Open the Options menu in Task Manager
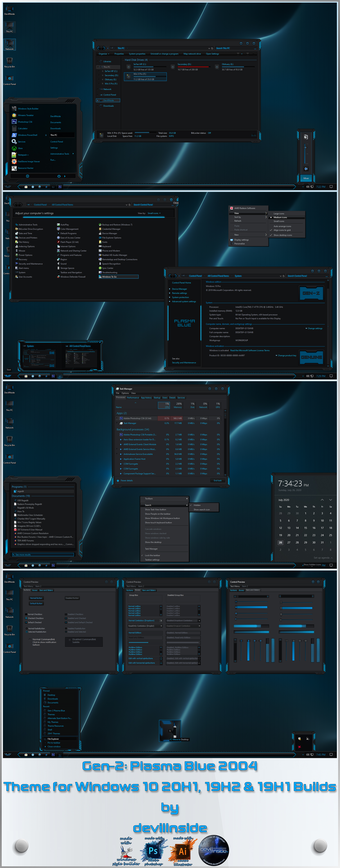This screenshot has width=340, height=868. (x=125, y=393)
